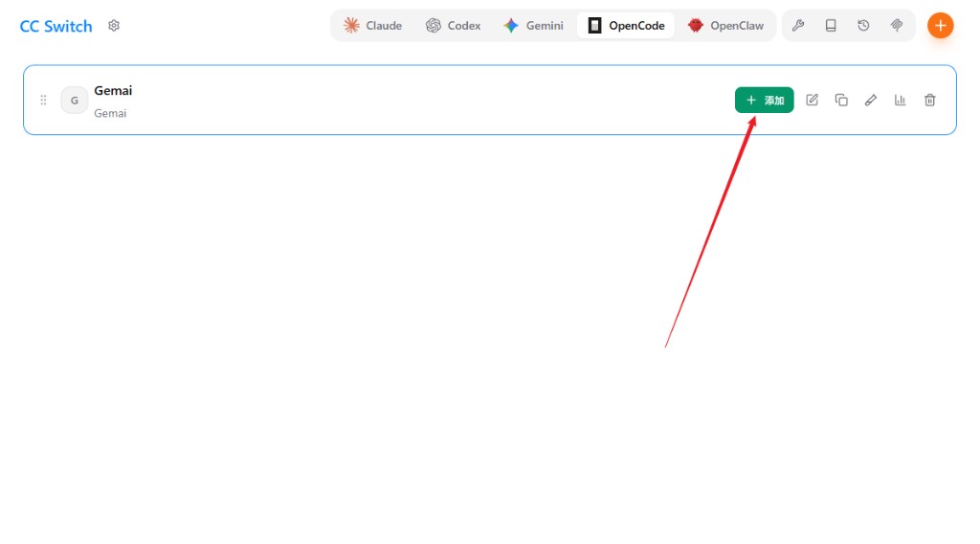980x544 pixels.
Task: Open usage bar chart for Gemai
Action: click(x=901, y=100)
